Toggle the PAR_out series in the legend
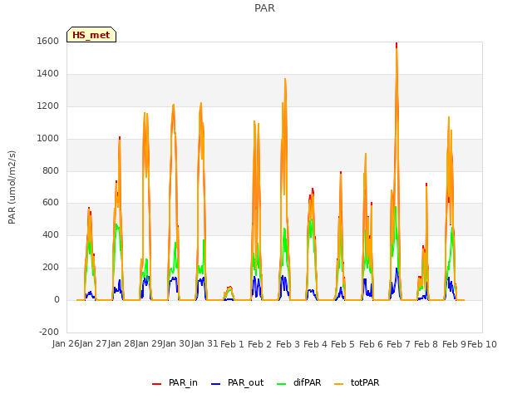The height and width of the screenshot is (399, 532). (237, 382)
